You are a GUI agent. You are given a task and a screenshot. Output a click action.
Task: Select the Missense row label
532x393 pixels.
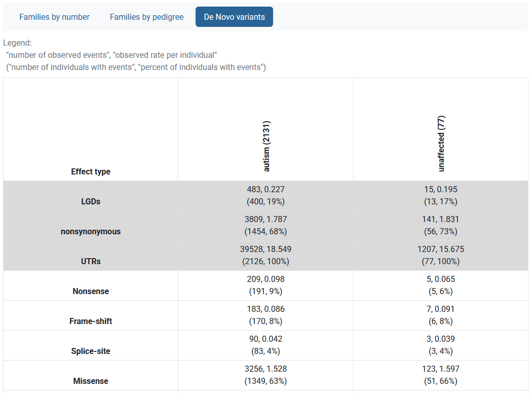tap(91, 381)
